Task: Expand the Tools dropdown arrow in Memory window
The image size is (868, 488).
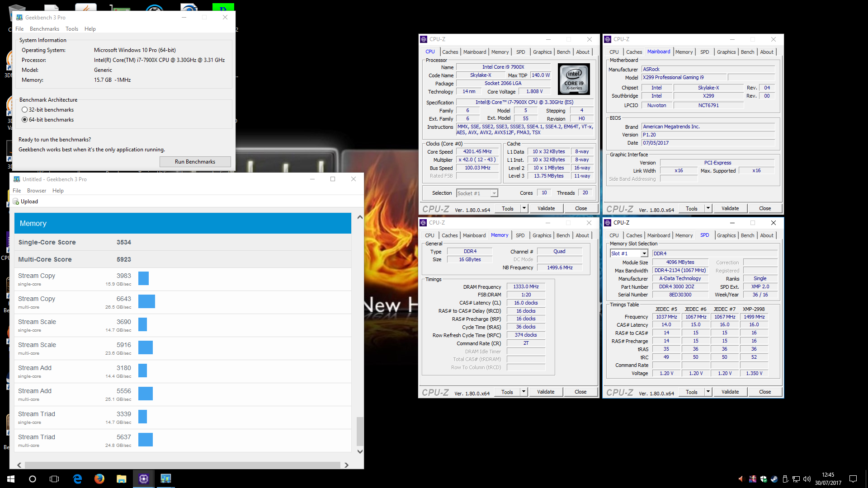Action: click(524, 392)
